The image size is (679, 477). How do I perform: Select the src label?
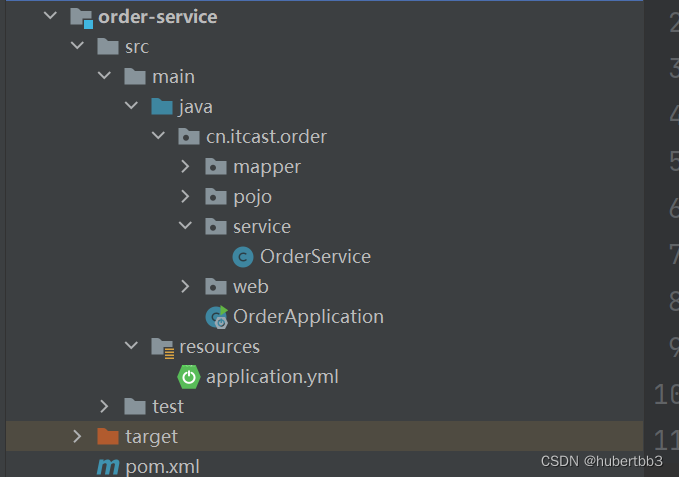(137, 47)
